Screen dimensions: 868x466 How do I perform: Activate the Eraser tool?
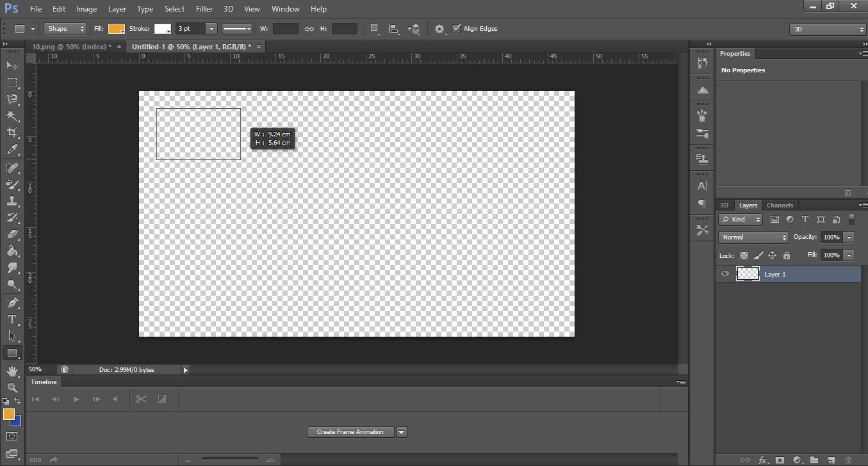click(12, 234)
